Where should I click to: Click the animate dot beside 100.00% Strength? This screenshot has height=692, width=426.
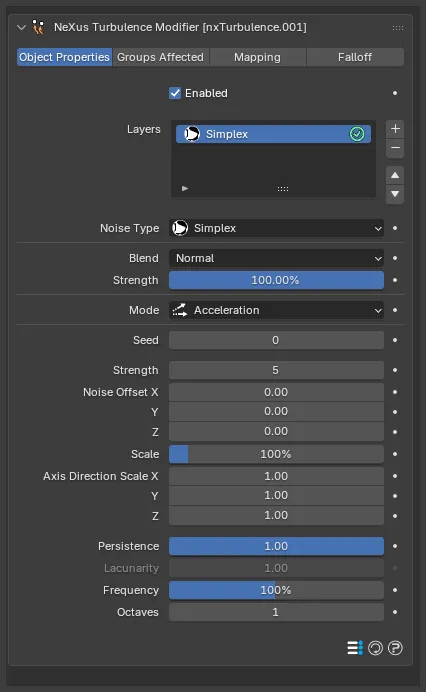(395, 280)
